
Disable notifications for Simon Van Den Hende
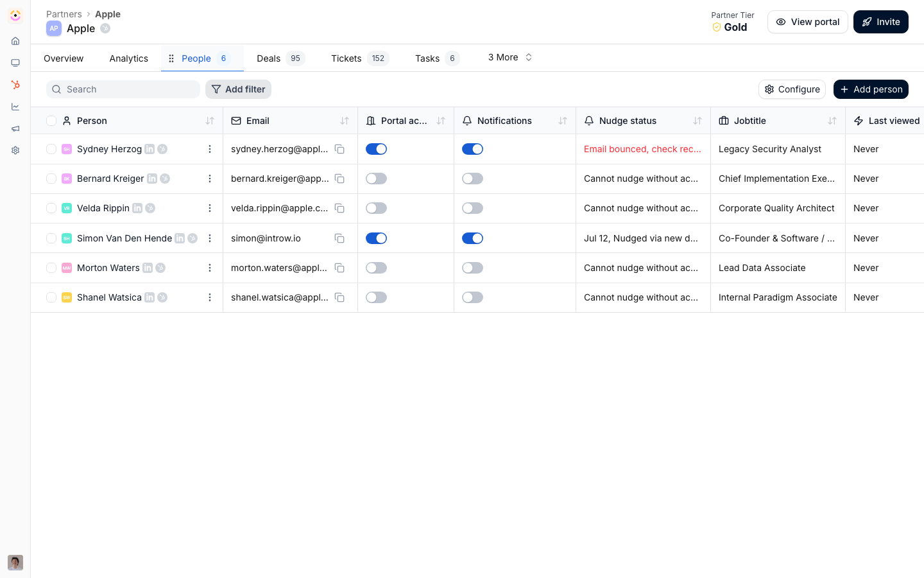pyautogui.click(x=472, y=238)
